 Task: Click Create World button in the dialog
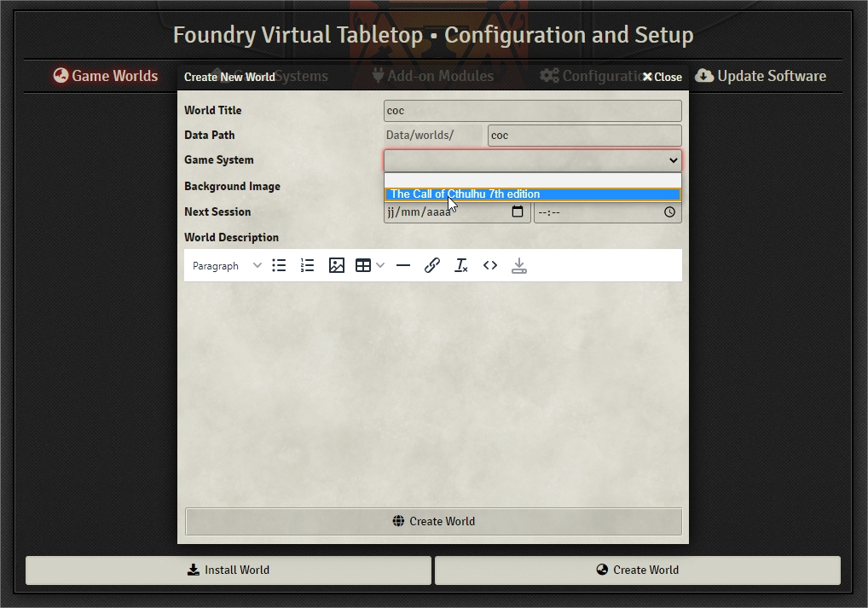point(433,522)
